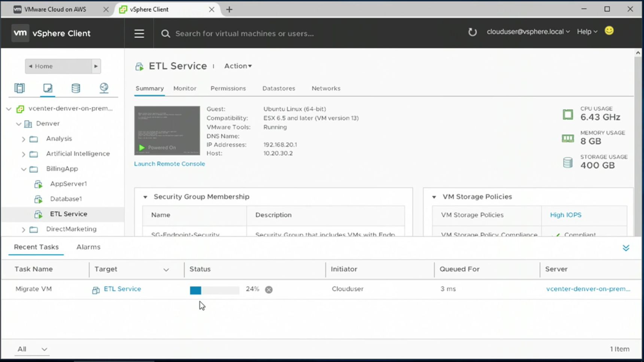
Task: Collapse the Security Group Membership section
Action: pos(145,197)
